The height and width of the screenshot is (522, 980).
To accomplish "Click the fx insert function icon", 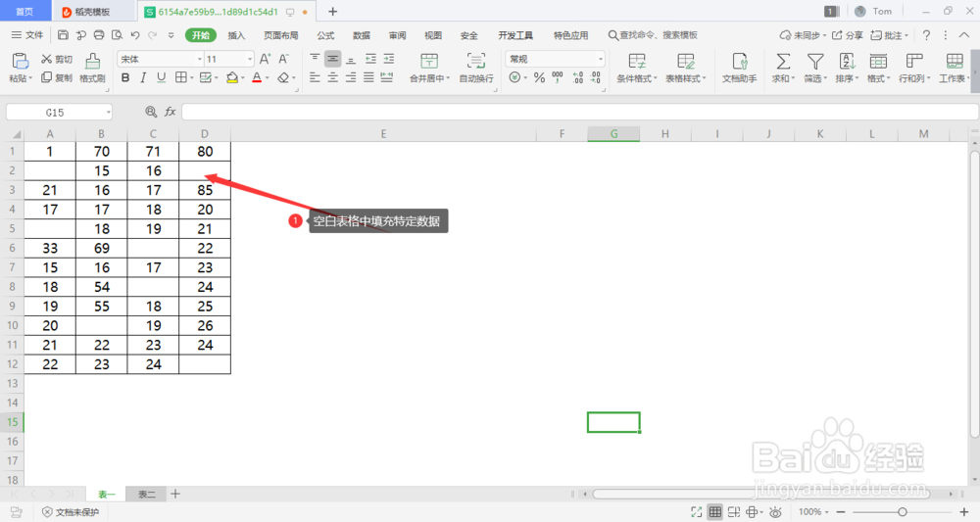I will pos(170,112).
